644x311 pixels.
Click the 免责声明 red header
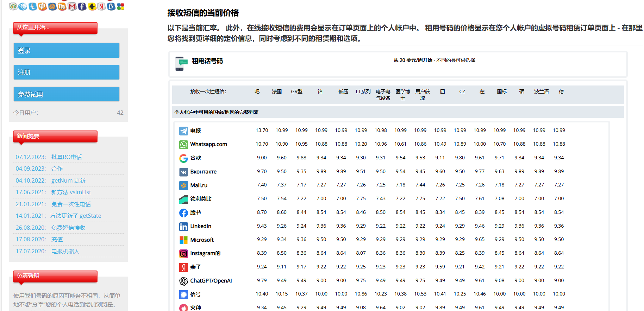55,276
